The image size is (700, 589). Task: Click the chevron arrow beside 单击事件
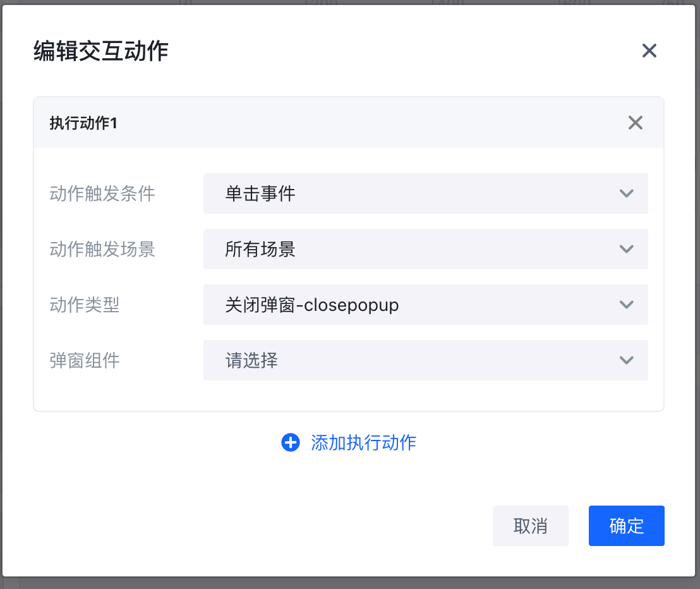627,193
